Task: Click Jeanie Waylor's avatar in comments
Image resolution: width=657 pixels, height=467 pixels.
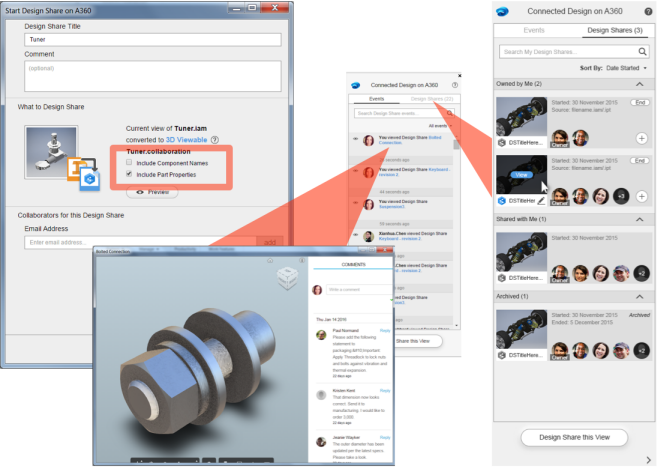Action: point(321,442)
